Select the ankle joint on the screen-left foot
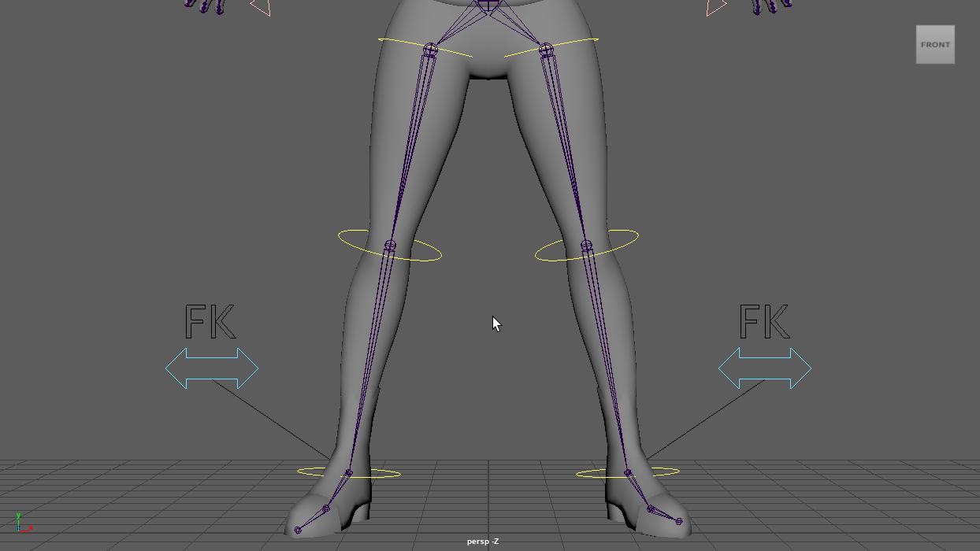The image size is (980, 551). 349,473
